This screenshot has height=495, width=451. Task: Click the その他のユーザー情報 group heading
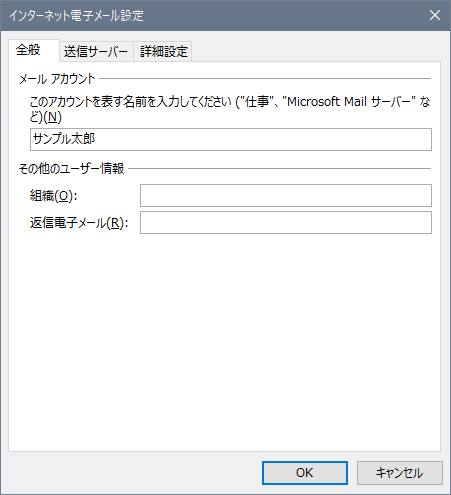[71, 169]
